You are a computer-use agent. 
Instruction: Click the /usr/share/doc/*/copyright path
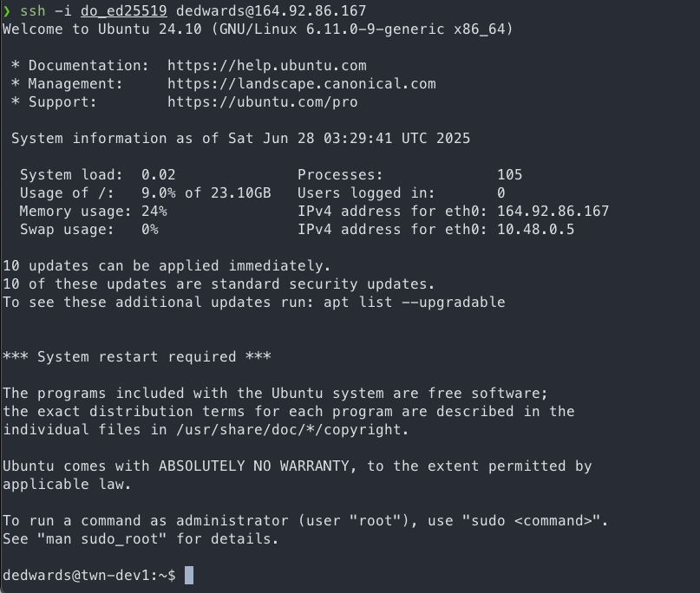point(290,430)
